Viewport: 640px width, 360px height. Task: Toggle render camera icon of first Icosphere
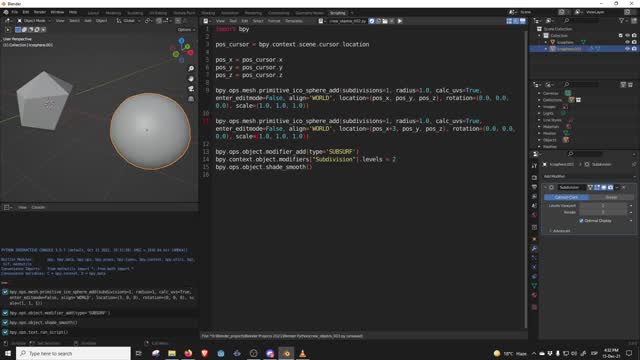(x=634, y=42)
